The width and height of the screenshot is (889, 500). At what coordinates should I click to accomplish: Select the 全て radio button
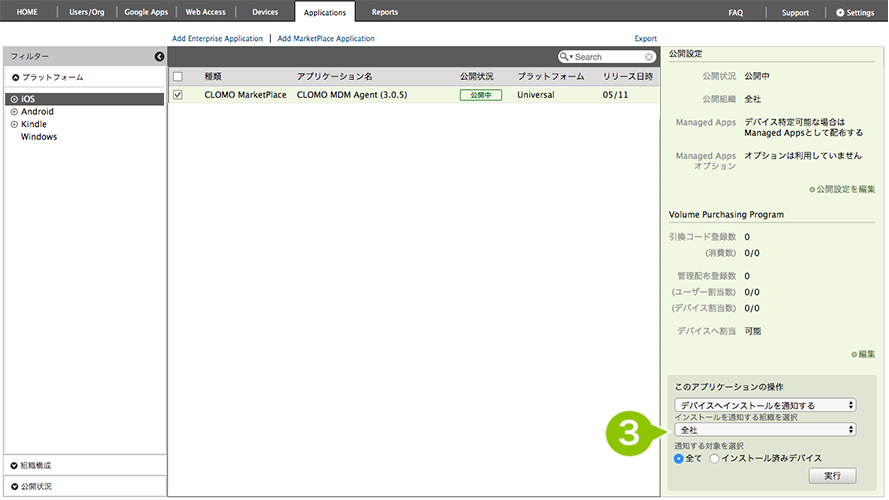680,458
